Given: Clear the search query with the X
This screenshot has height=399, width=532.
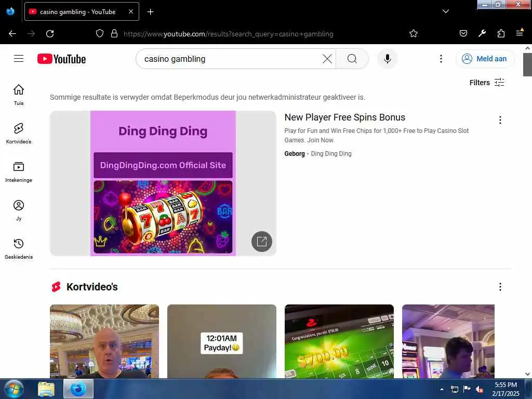Looking at the screenshot, I should pos(327,59).
